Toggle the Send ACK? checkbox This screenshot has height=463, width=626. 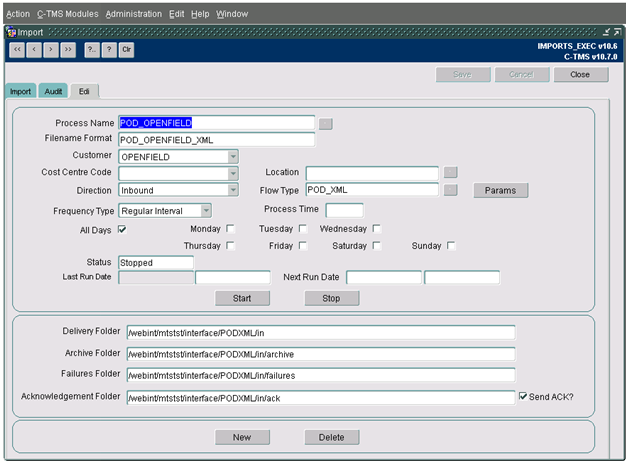523,396
